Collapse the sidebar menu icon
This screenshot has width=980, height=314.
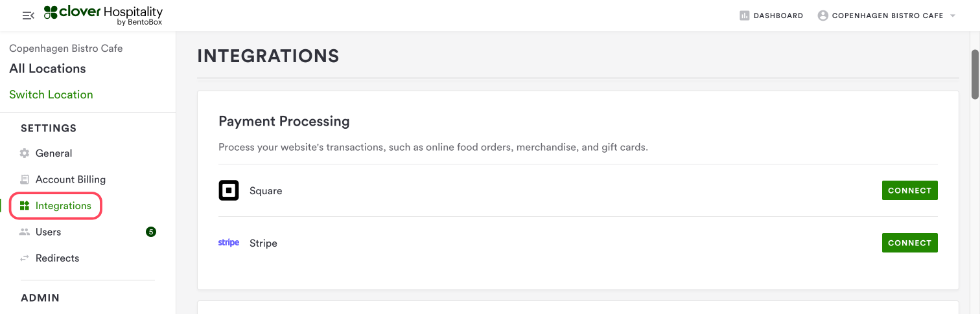[x=28, y=16]
